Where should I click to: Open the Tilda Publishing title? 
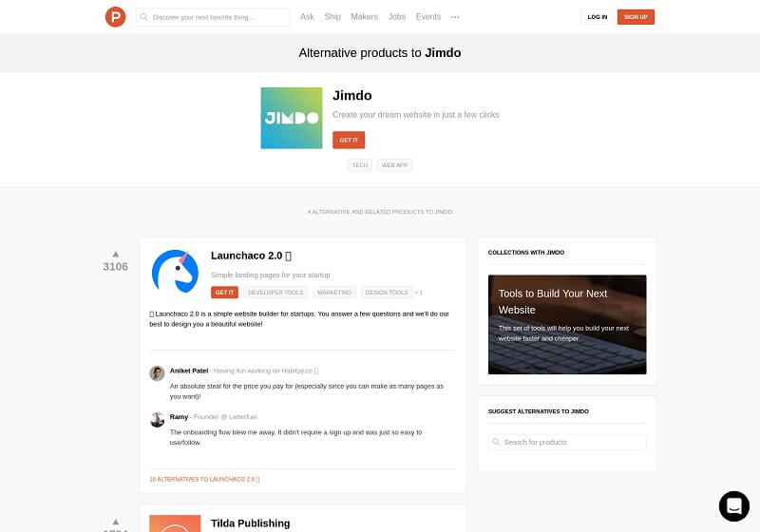point(250,523)
